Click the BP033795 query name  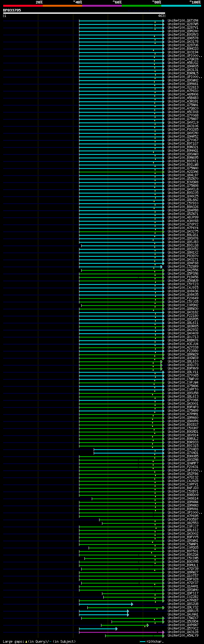pyautogui.click(x=12, y=10)
